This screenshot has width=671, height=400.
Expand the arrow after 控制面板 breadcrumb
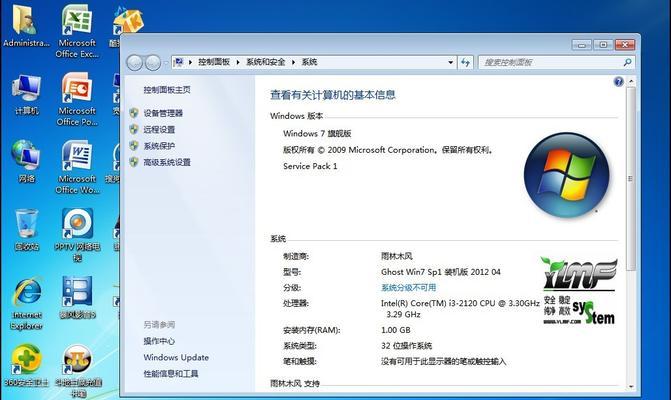(x=238, y=62)
